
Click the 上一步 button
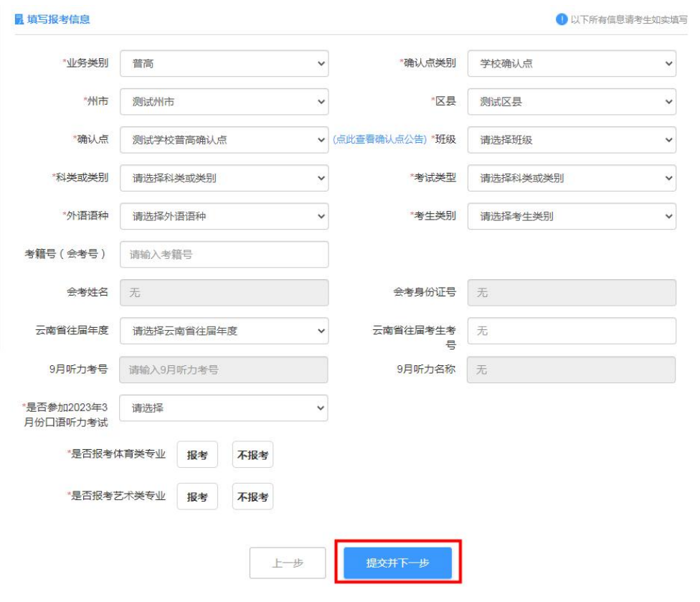click(x=288, y=563)
